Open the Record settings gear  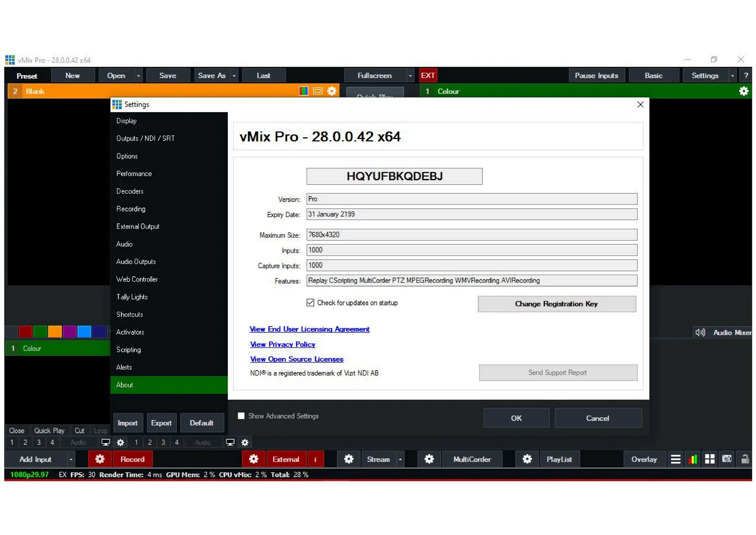coord(100,459)
